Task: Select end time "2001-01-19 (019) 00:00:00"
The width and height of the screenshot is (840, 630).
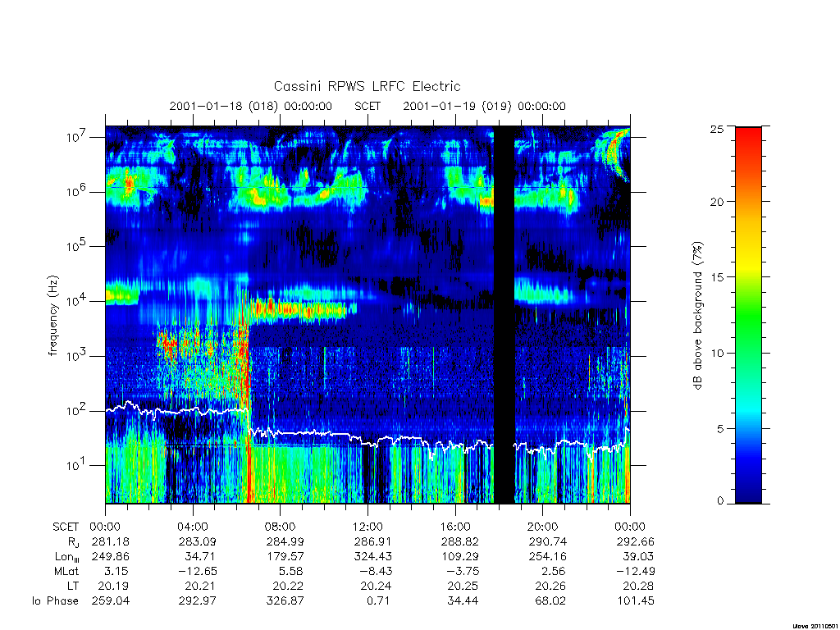Action: point(484,106)
